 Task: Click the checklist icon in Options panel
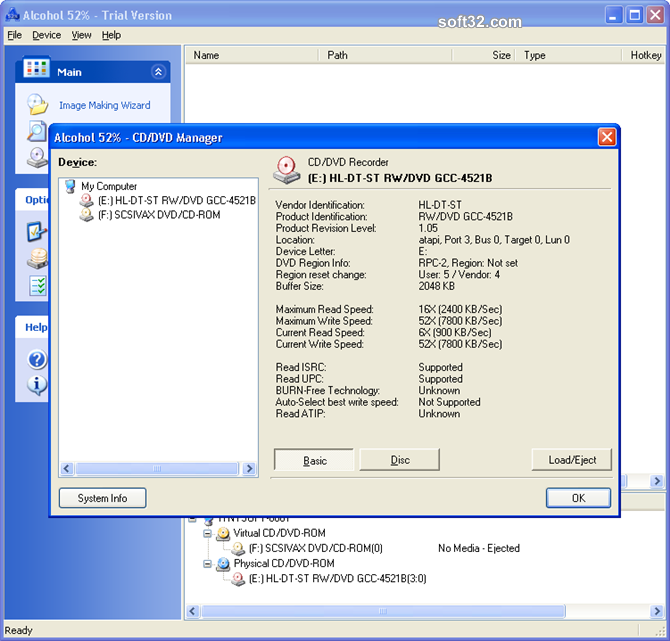[x=38, y=285]
